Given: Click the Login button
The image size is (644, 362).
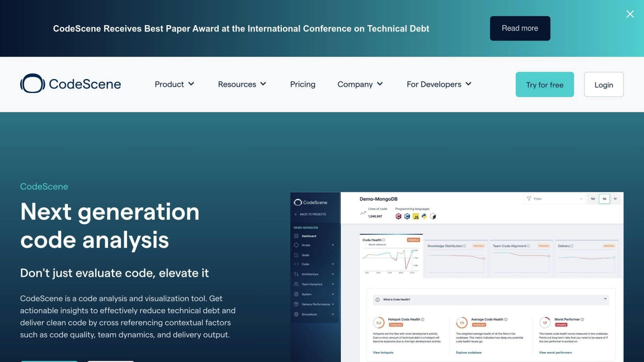Looking at the screenshot, I should (604, 85).
